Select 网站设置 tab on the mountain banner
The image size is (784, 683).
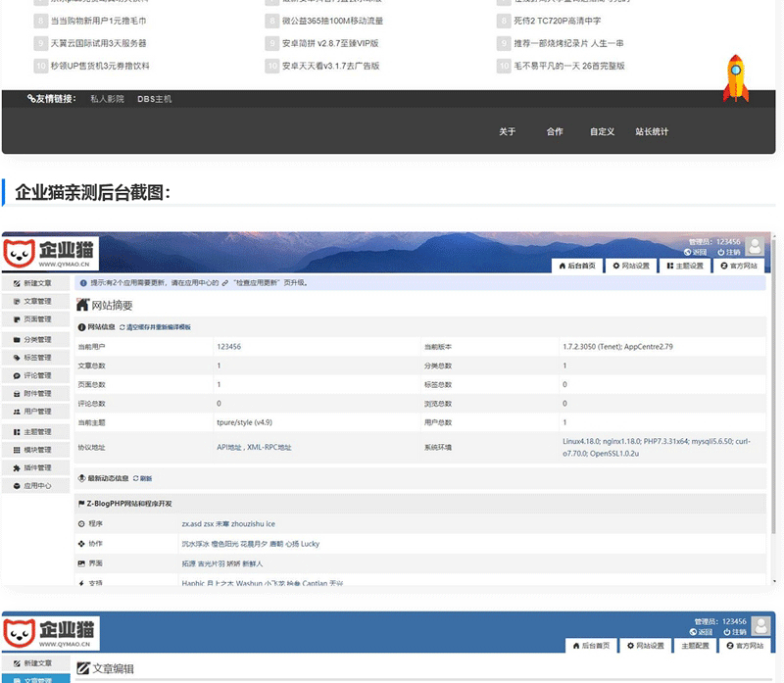[631, 266]
